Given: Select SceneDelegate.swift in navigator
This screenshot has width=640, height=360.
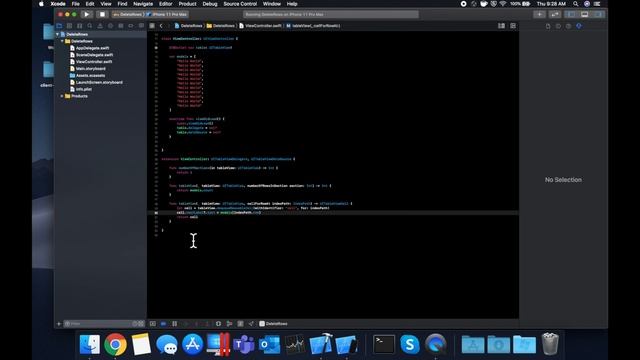Looking at the screenshot, I should (x=94, y=55).
